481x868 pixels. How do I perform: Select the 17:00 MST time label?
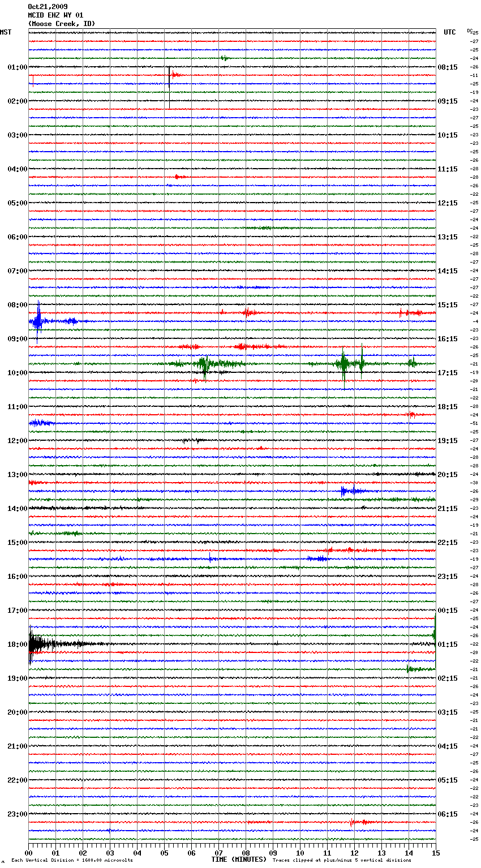18,611
